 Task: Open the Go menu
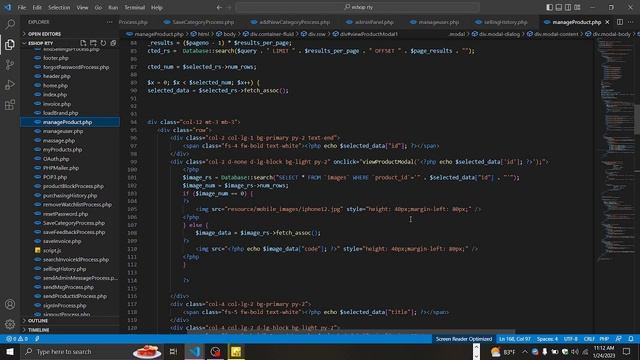[x=98, y=7]
